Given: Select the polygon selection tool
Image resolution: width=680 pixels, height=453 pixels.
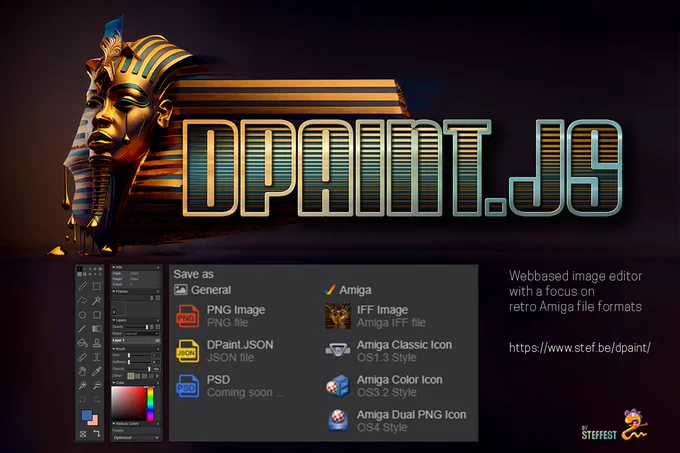Looking at the screenshot, I should point(82,300).
